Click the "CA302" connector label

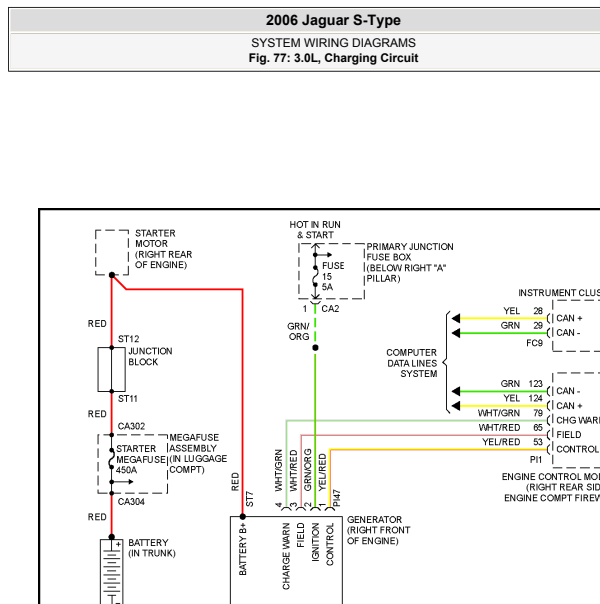tap(131, 426)
